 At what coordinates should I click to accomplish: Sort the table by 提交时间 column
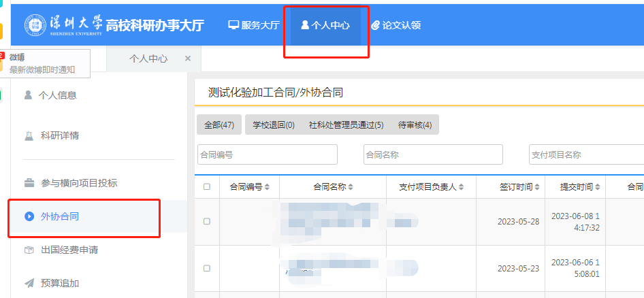click(580, 186)
